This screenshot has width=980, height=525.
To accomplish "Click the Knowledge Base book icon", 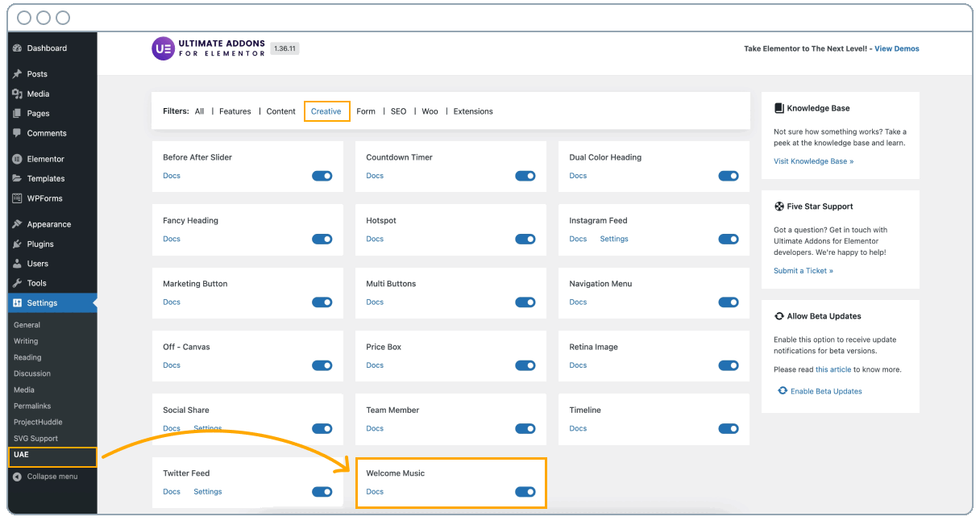I will [x=779, y=108].
